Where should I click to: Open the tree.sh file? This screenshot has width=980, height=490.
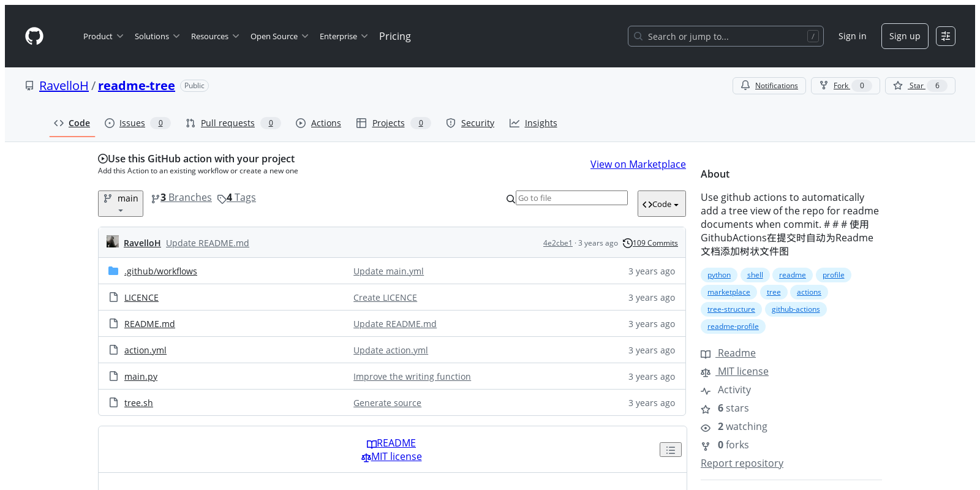pyautogui.click(x=138, y=403)
